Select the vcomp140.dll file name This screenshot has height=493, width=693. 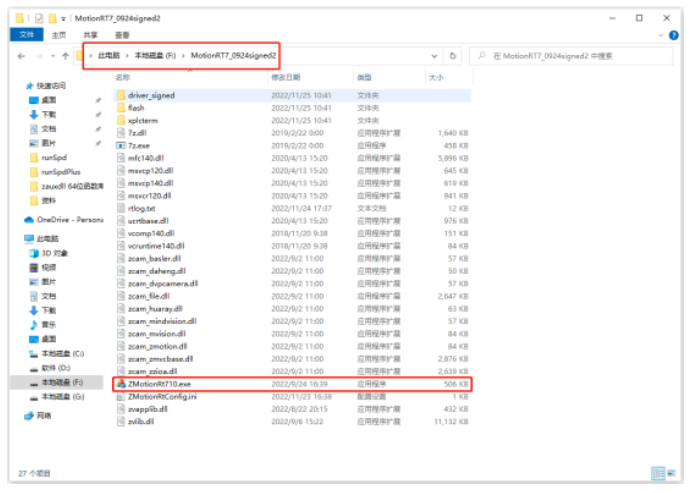point(151,233)
